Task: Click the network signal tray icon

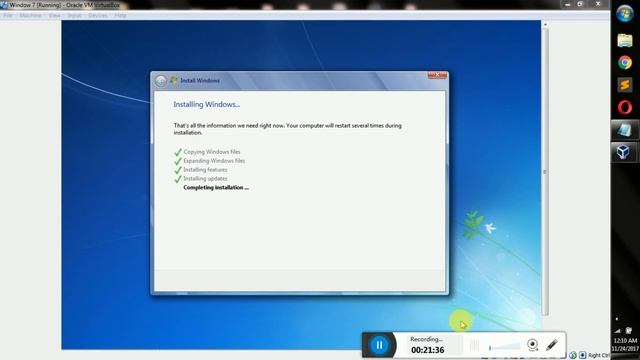Action: click(x=617, y=331)
